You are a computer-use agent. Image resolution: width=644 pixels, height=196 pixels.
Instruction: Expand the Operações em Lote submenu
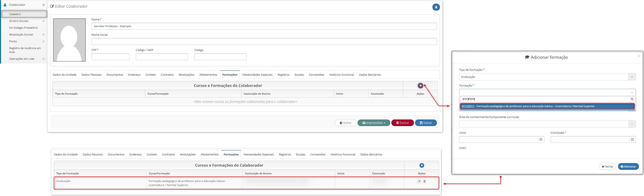[43, 59]
